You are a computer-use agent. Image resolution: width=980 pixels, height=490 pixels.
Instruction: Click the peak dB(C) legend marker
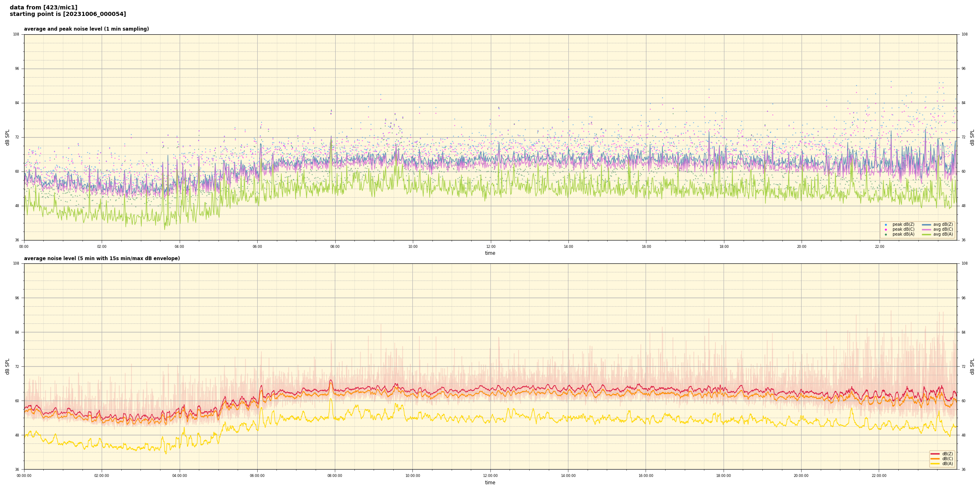[886, 229]
